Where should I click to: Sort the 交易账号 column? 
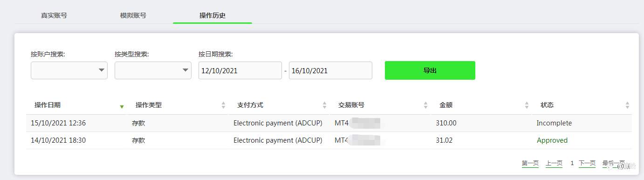tap(425, 105)
